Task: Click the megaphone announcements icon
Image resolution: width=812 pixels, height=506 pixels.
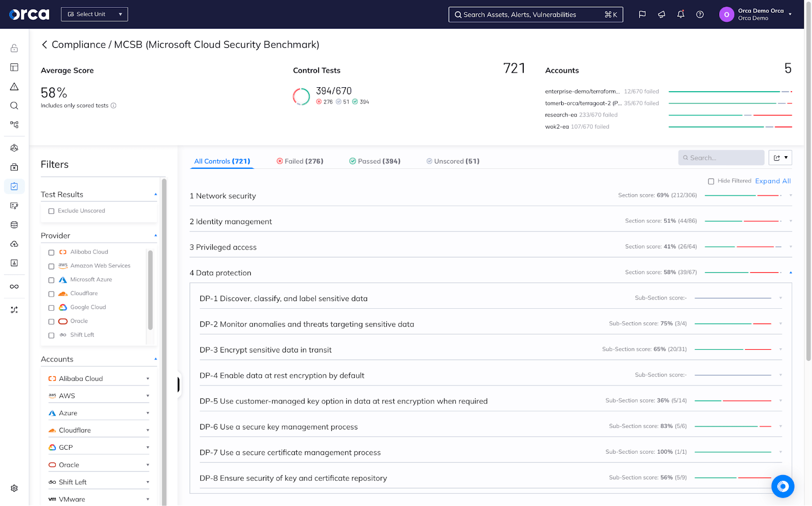Action: pos(661,14)
